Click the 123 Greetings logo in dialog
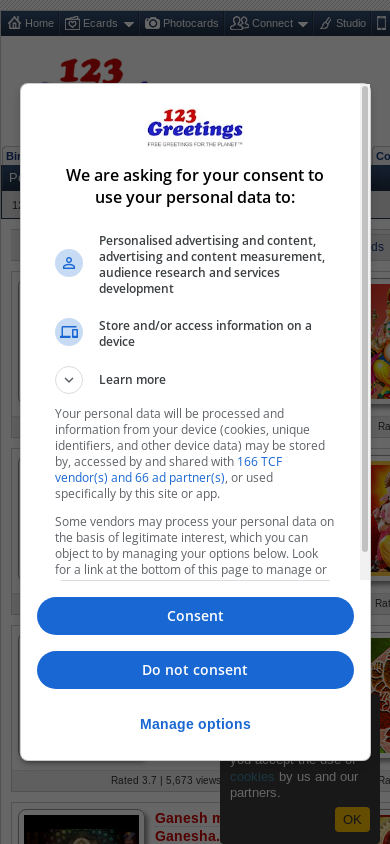 pos(195,128)
